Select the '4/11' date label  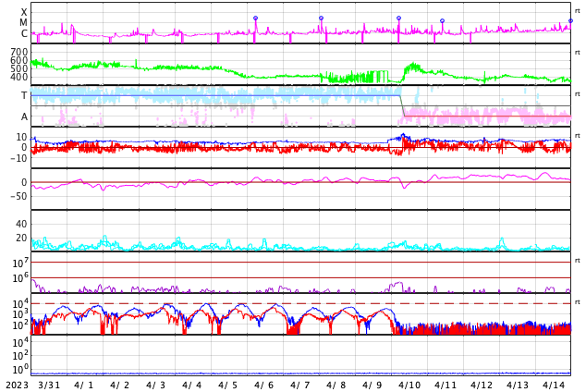446,385
